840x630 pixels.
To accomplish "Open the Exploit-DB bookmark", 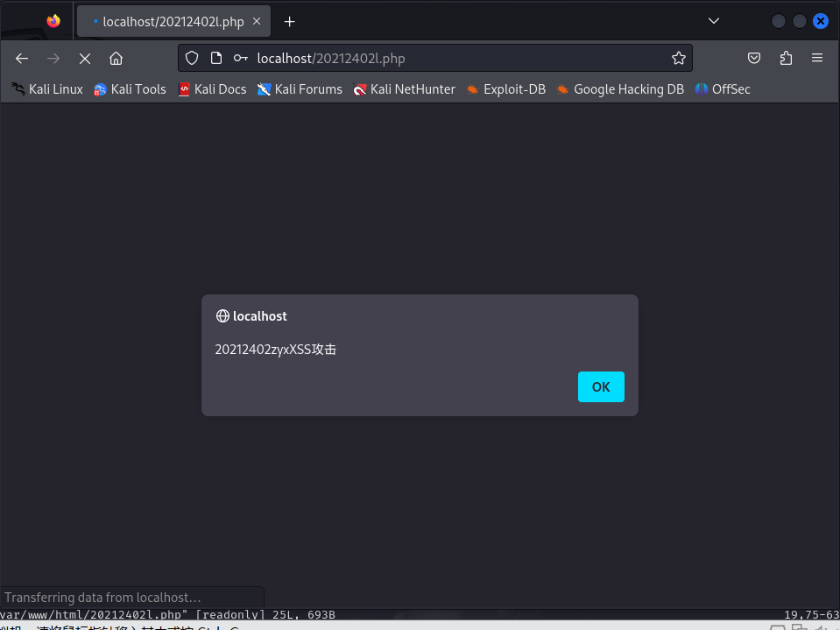I will pyautogui.click(x=505, y=89).
